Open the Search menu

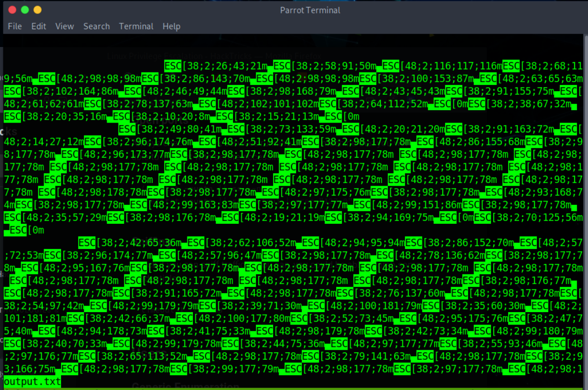[x=96, y=26]
